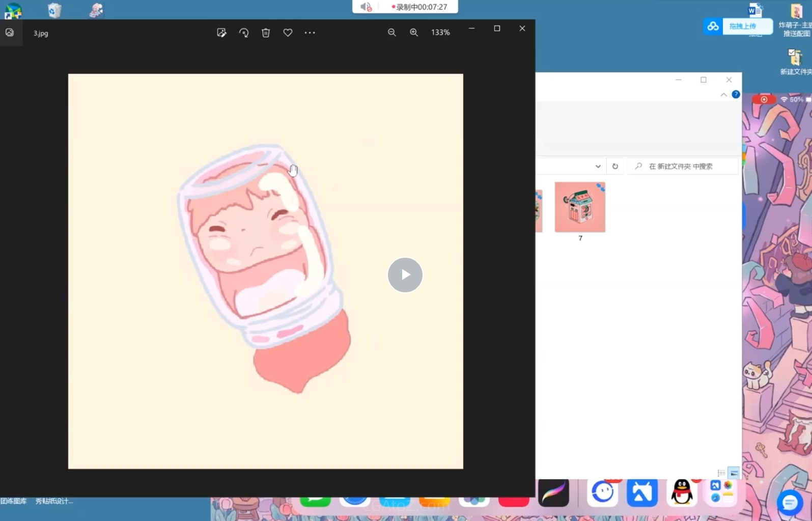Zoom out with the minus magnifier icon
The height and width of the screenshot is (521, 812).
(x=391, y=33)
